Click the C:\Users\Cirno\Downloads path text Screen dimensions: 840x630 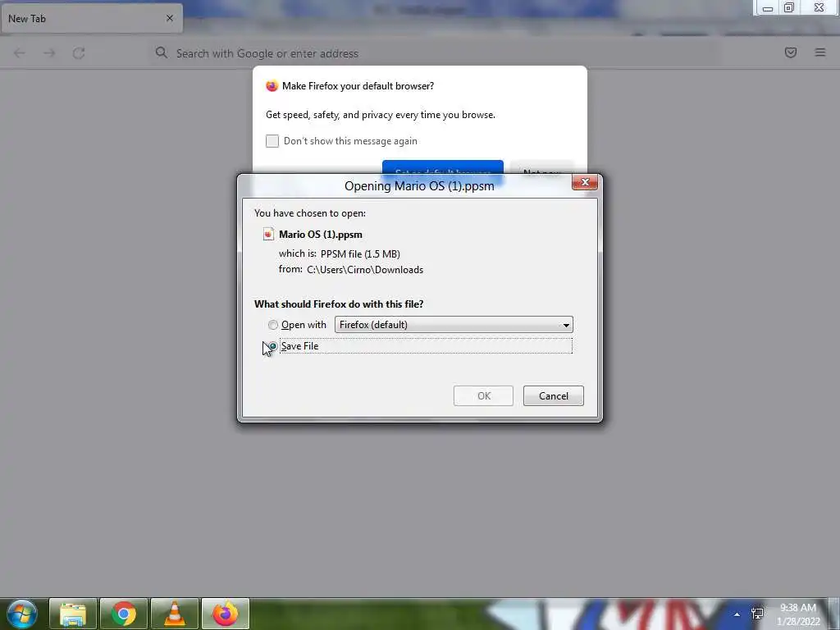(x=365, y=270)
